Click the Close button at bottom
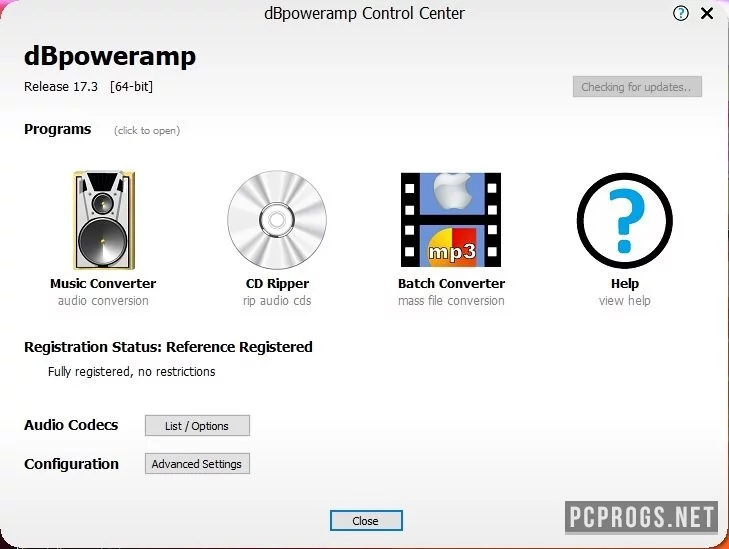 (x=366, y=521)
